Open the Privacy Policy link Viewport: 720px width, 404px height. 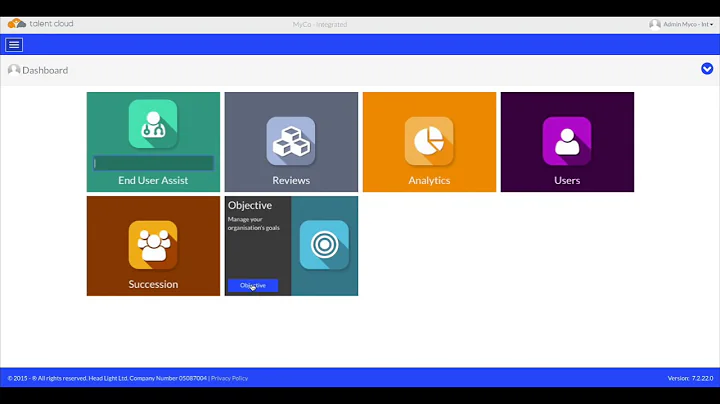point(229,378)
